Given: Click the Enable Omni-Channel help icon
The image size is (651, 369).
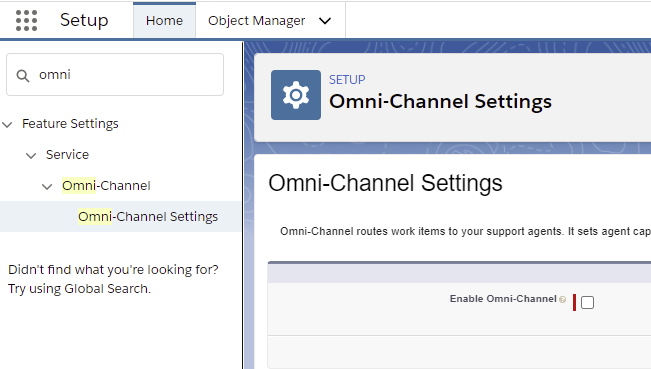Looking at the screenshot, I should (x=562, y=300).
